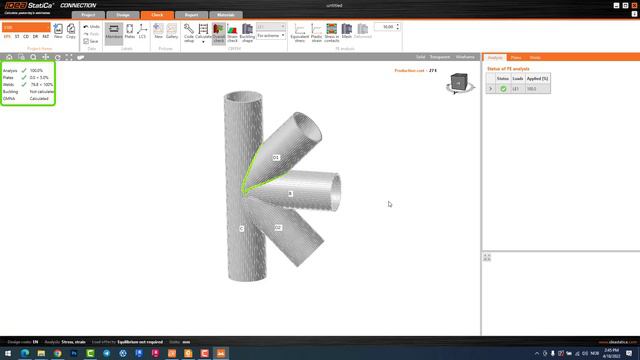
Task: Open the 'For extreme' dropdown
Action: click(271, 36)
